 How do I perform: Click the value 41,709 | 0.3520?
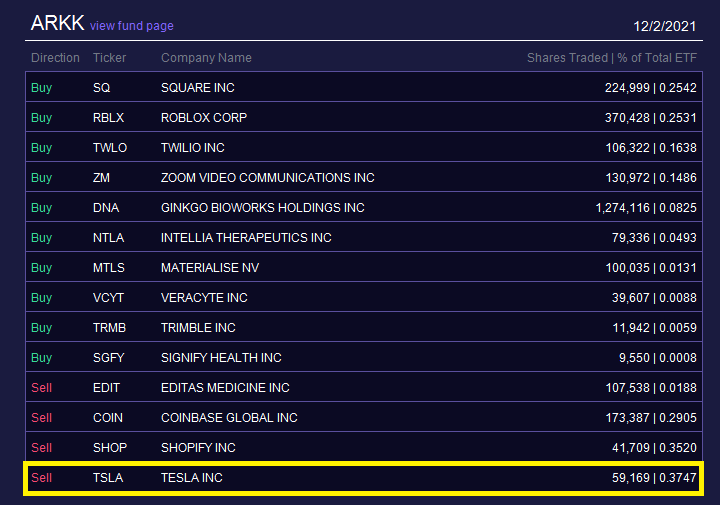click(x=654, y=448)
